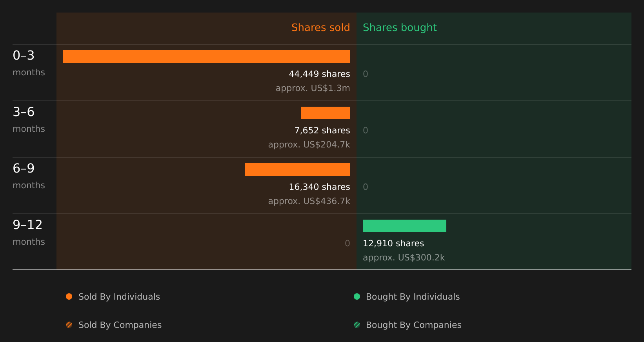Click the Shares sold column header
Viewport: 644px width, 342px height.
click(x=320, y=27)
